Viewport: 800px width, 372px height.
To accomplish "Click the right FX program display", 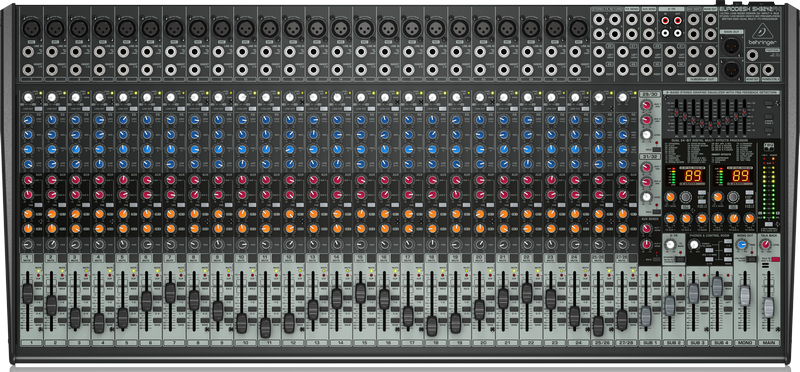I will [x=742, y=177].
